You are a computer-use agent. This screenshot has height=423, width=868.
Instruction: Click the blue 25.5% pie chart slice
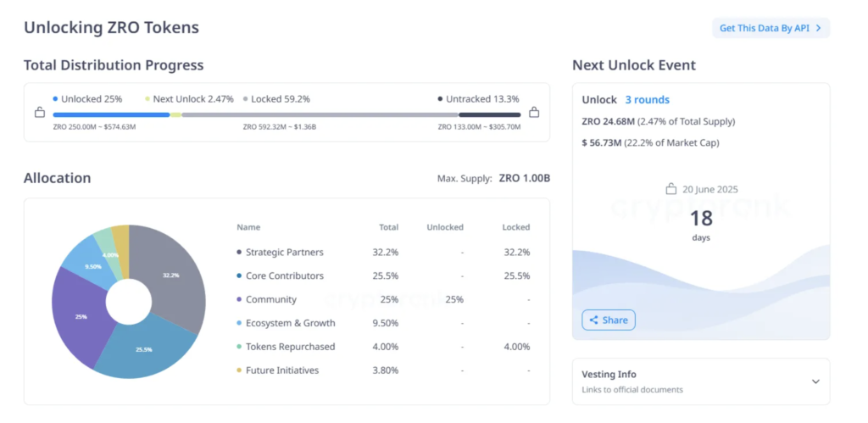tap(142, 350)
